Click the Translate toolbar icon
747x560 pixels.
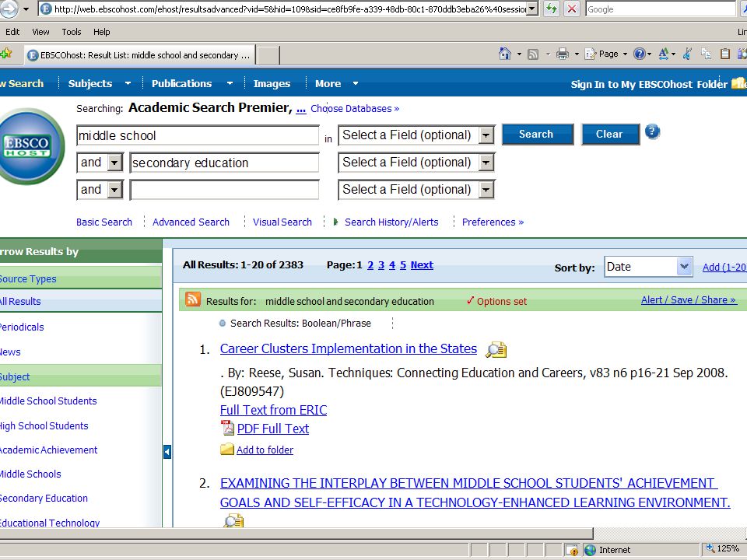(664, 54)
